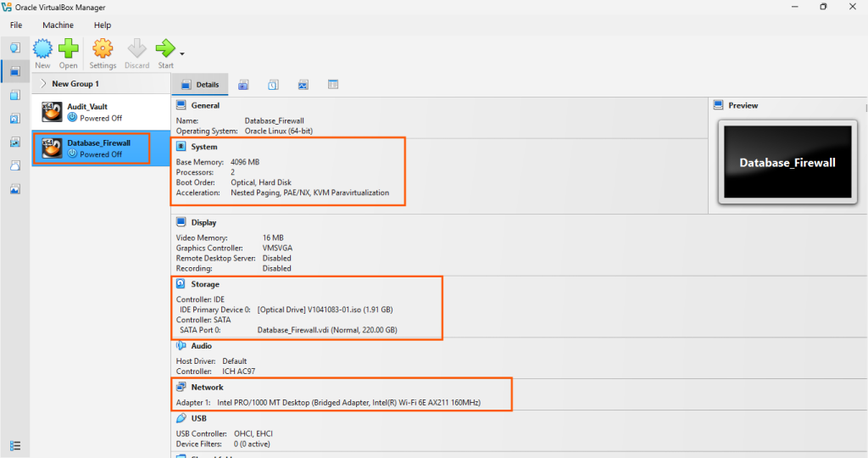868x458 pixels.
Task: Open the Cloud tool in left sidebar
Action: (15, 165)
